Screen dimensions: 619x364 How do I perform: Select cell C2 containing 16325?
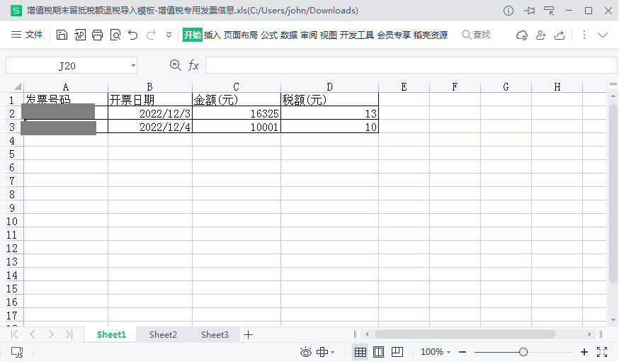(x=237, y=113)
